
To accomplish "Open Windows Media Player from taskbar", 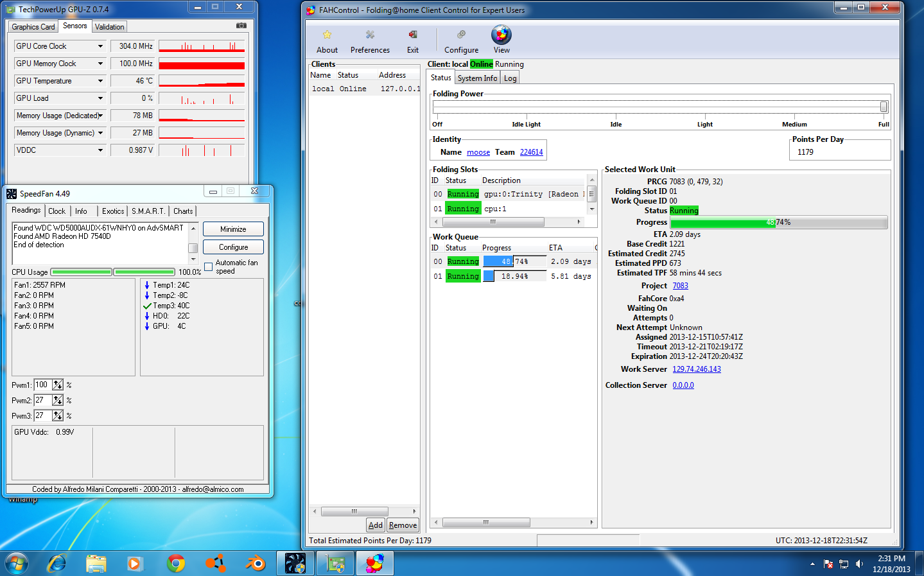I will (x=134, y=564).
